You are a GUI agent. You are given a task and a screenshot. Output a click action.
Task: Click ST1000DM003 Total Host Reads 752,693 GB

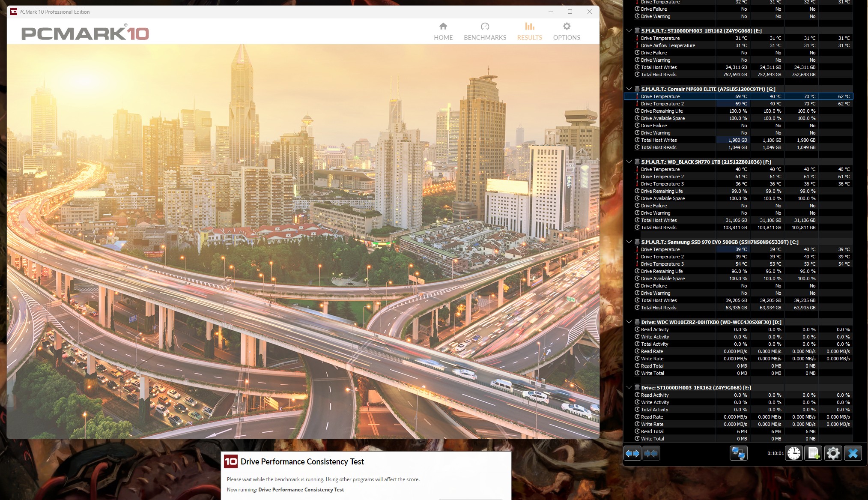point(735,75)
